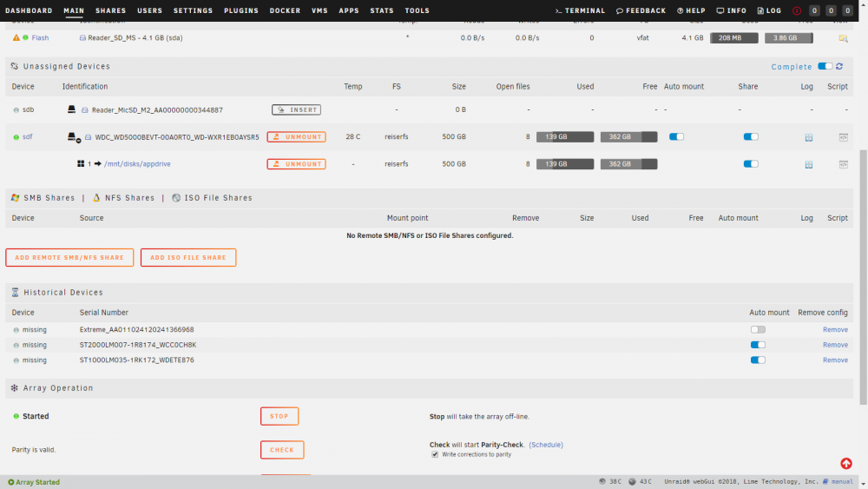The height and width of the screenshot is (489, 868).
Task: Open the parity check Schedule link
Action: point(546,445)
